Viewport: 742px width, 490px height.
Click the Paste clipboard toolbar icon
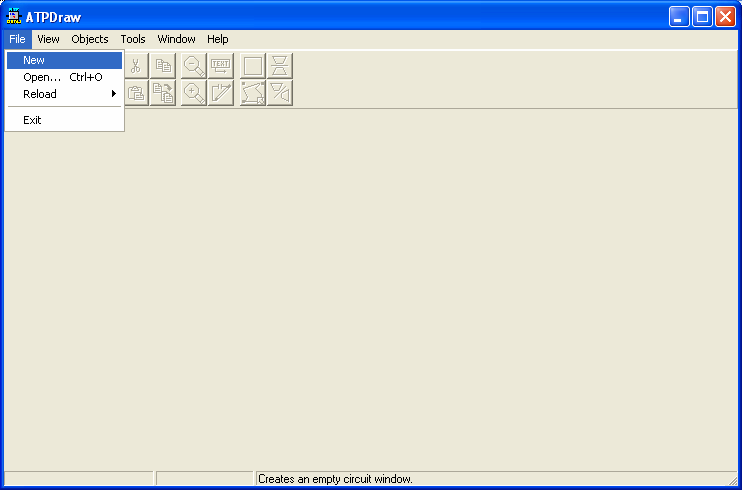136,93
